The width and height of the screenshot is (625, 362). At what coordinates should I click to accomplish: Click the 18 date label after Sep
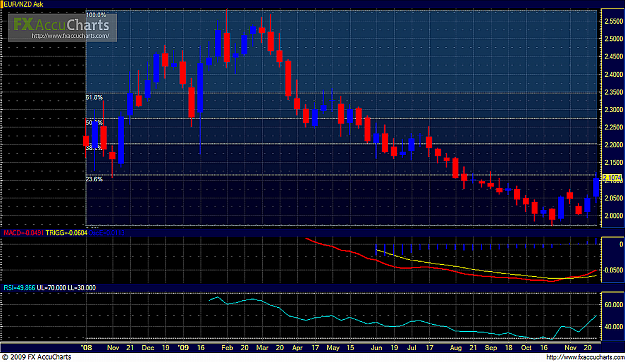tap(509, 348)
